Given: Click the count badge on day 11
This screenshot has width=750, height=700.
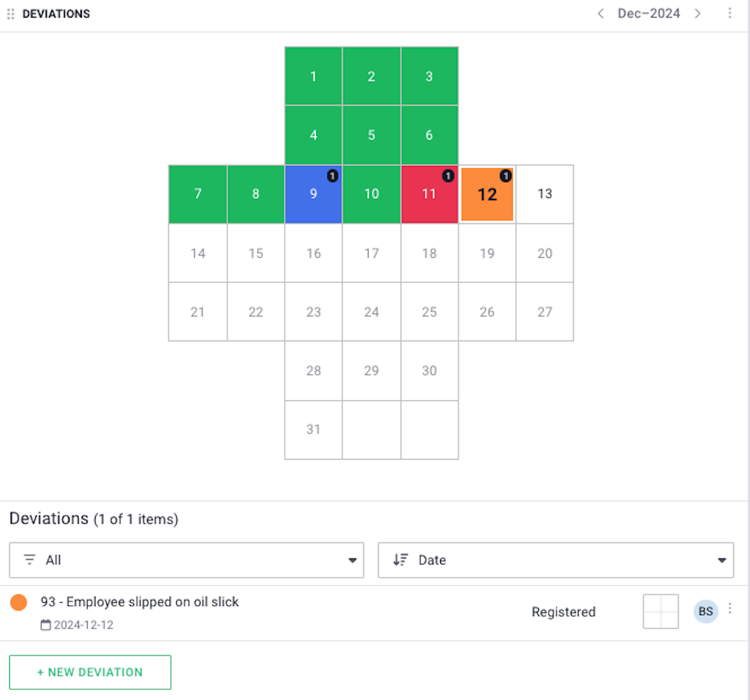Looking at the screenshot, I should point(448,176).
